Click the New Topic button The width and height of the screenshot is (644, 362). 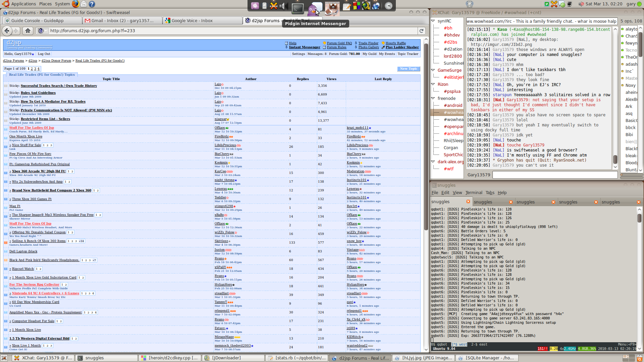pyautogui.click(x=408, y=69)
